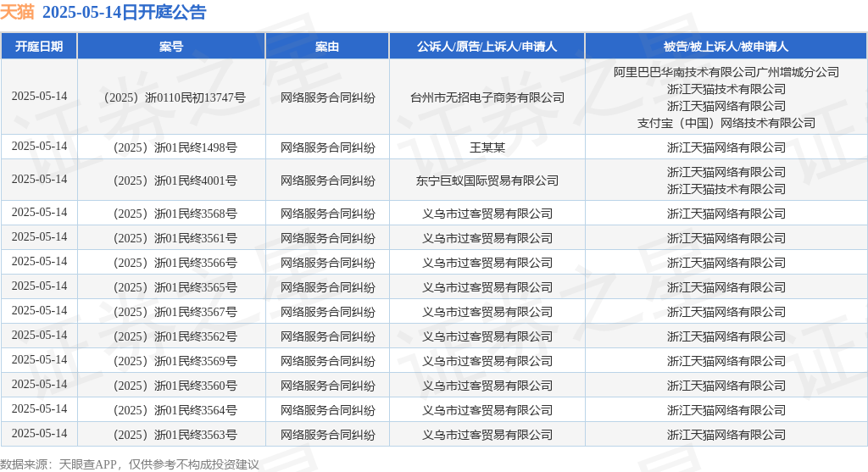
Task: Click 义乌市过客贸易有限公司 in the 3564号 row
Action: pyautogui.click(x=487, y=410)
